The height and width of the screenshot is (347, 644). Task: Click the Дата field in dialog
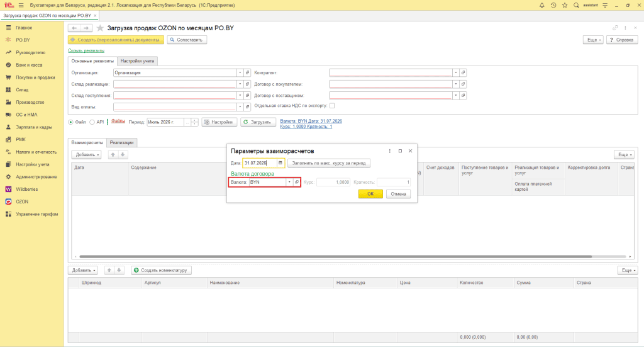click(x=260, y=163)
